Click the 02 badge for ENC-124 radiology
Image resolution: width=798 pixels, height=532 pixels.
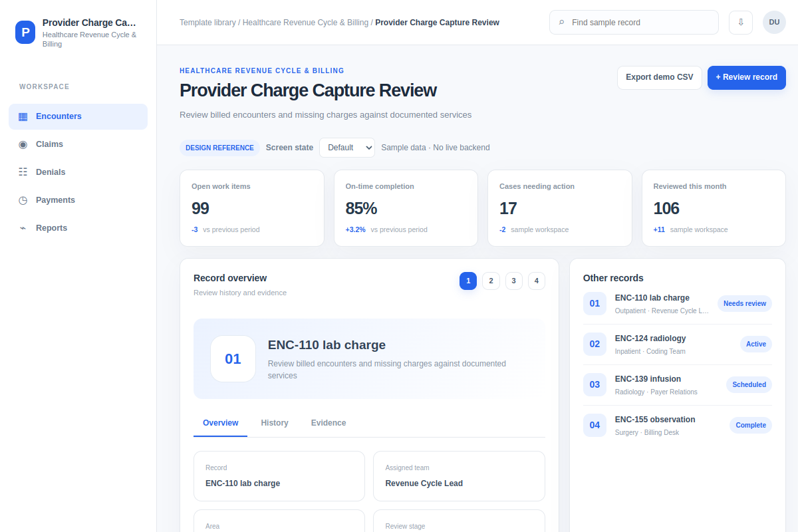coord(595,344)
